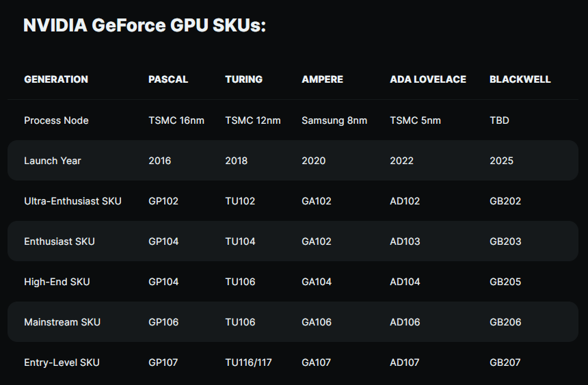Select the AMPERE column header
This screenshot has width=588, height=385.
point(323,79)
